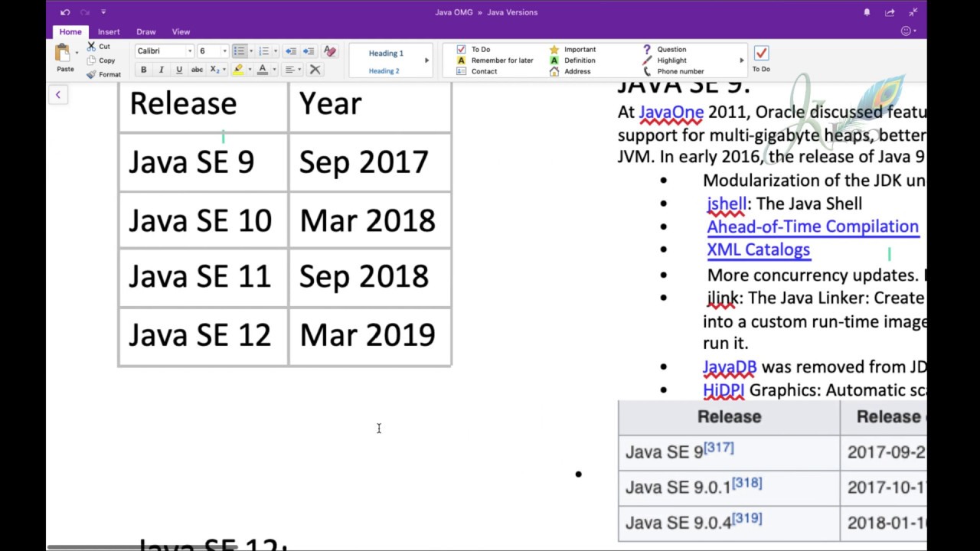Click the Mar 2019 table cell

pos(370,335)
